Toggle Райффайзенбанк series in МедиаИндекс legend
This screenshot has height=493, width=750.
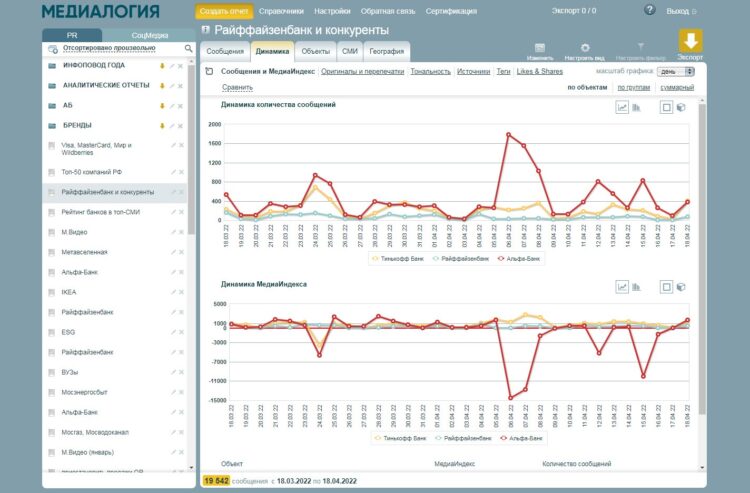point(463,438)
